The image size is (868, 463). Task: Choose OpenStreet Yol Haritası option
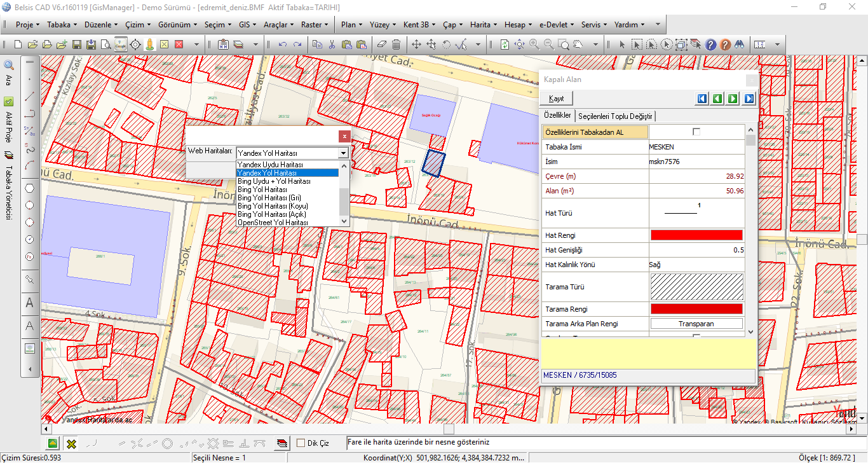288,223
